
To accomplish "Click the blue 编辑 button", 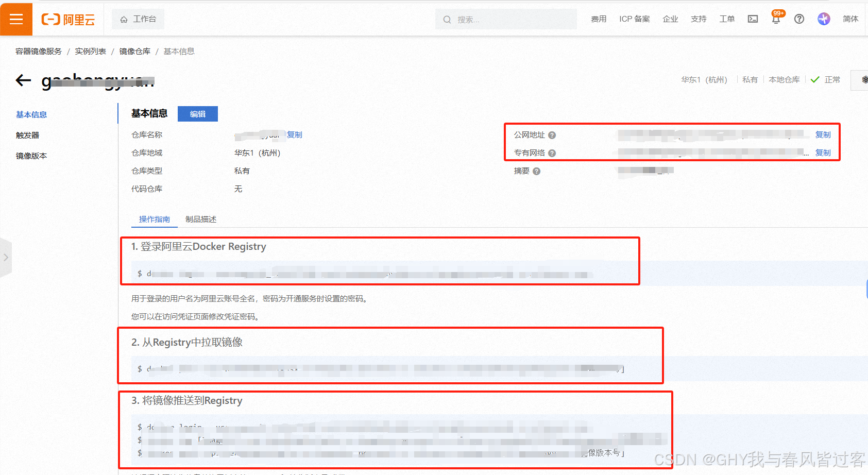I will (198, 114).
